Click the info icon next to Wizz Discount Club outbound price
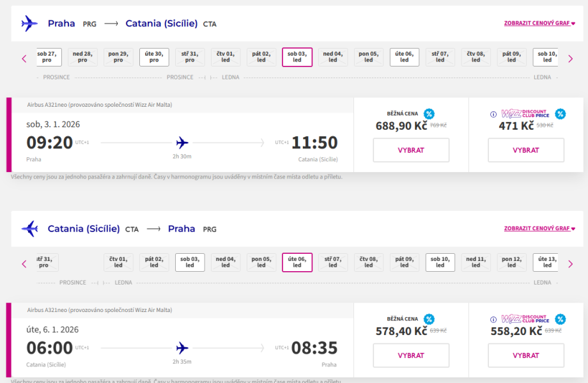The width and height of the screenshot is (588, 383). (493, 114)
